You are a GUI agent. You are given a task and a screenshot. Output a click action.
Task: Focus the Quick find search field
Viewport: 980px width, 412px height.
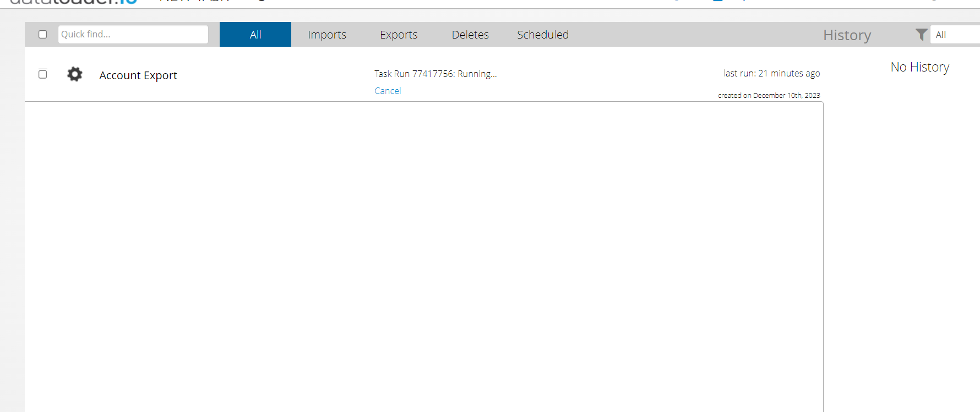[133, 34]
